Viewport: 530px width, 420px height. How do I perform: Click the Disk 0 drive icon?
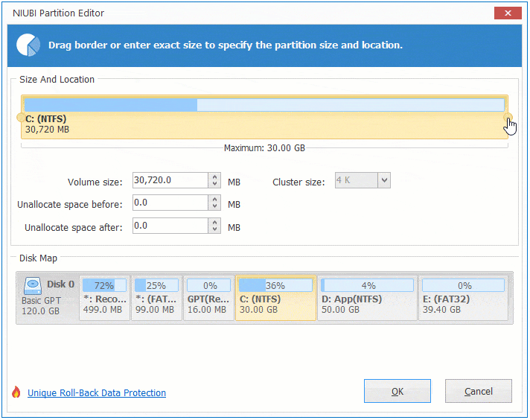coord(32,285)
